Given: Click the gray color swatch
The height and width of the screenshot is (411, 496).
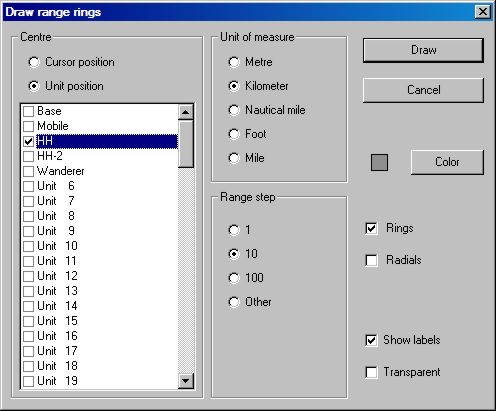Looking at the screenshot, I should coord(379,162).
